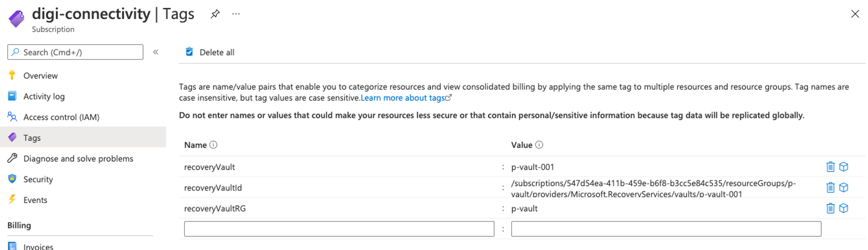Select Access control (IAM)
868x250 pixels.
pyautogui.click(x=61, y=117)
